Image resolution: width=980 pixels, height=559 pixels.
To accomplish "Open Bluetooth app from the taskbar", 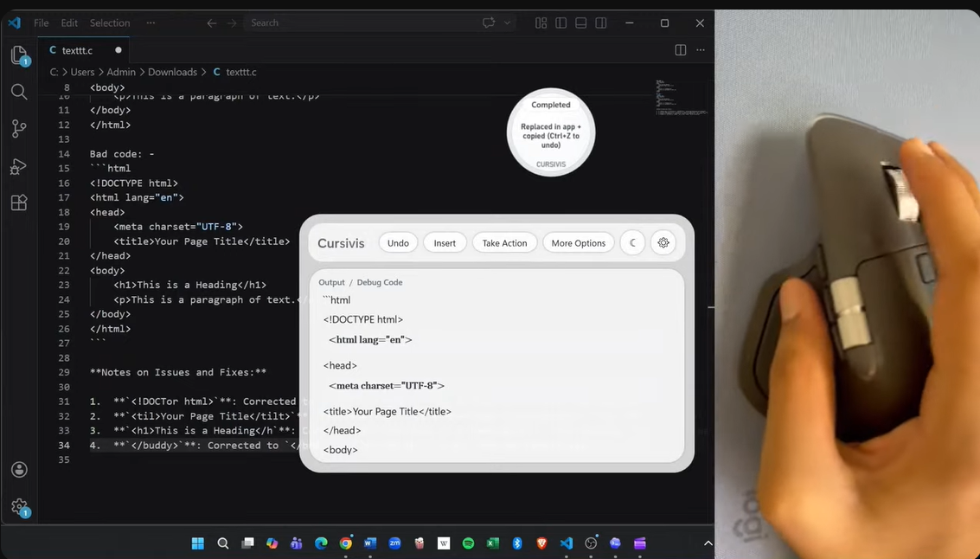I will [517, 543].
